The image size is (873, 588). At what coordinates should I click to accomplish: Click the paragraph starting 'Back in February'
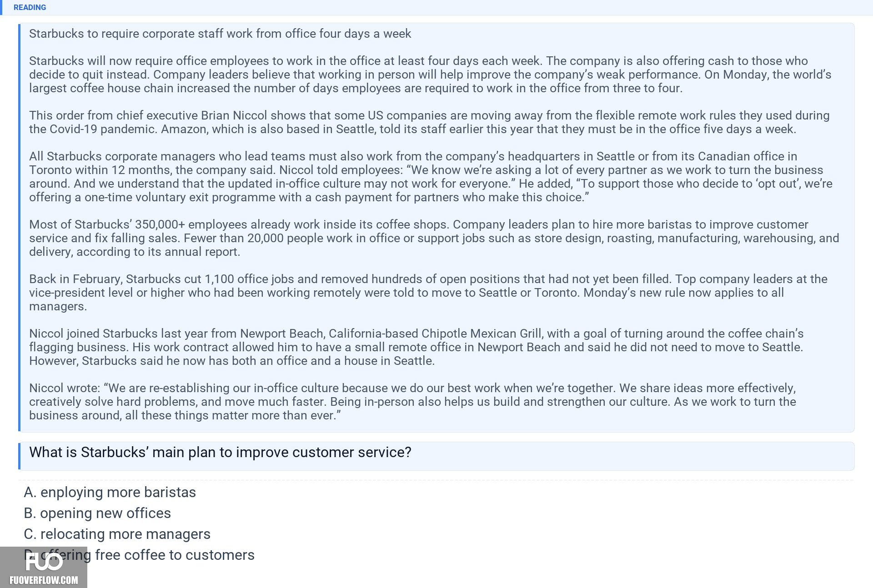coord(428,293)
